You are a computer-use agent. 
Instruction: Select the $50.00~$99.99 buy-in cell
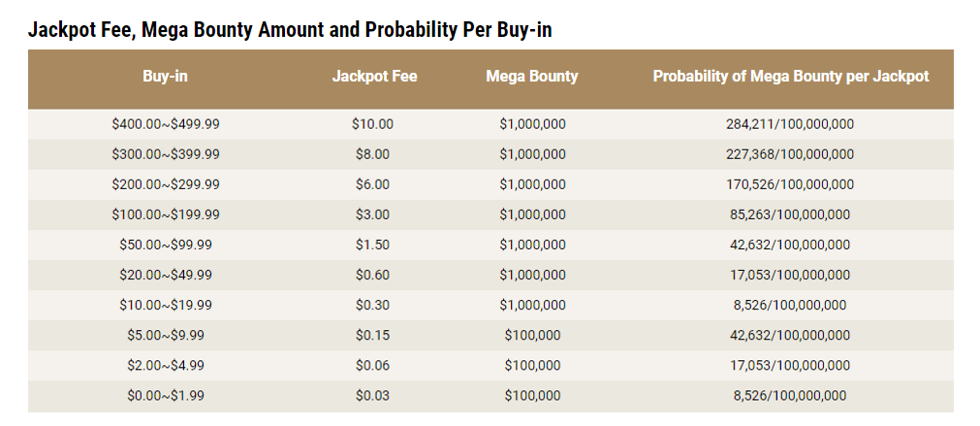(x=166, y=245)
